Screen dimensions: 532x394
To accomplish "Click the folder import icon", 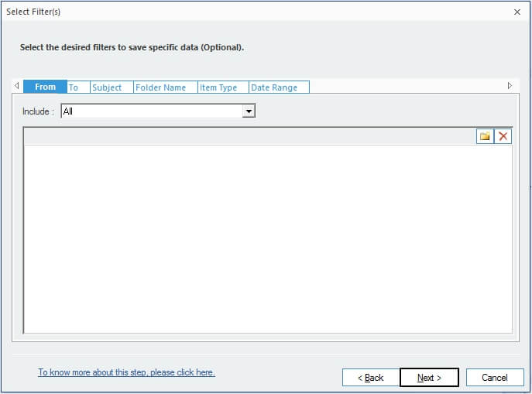I will pos(485,136).
